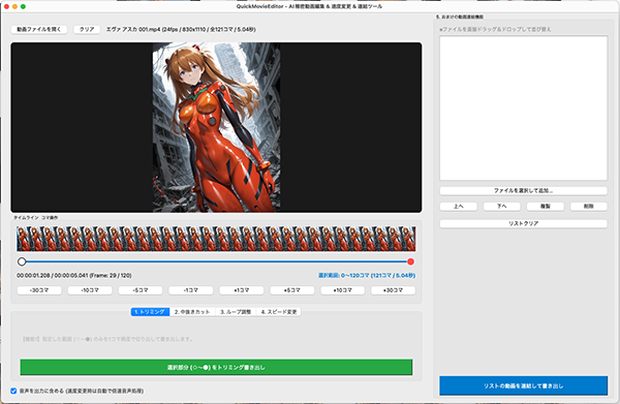Step back with the -5コマ button
The width and height of the screenshot is (620, 404).
(x=140, y=290)
